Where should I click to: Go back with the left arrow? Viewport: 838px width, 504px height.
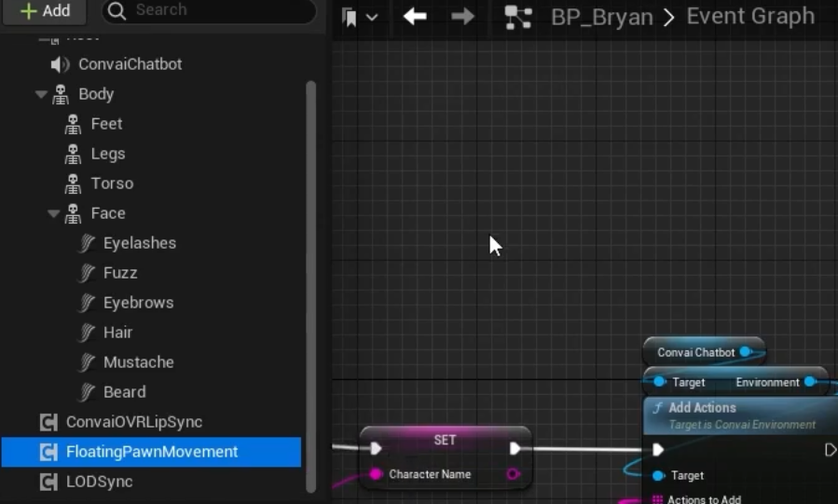[415, 17]
